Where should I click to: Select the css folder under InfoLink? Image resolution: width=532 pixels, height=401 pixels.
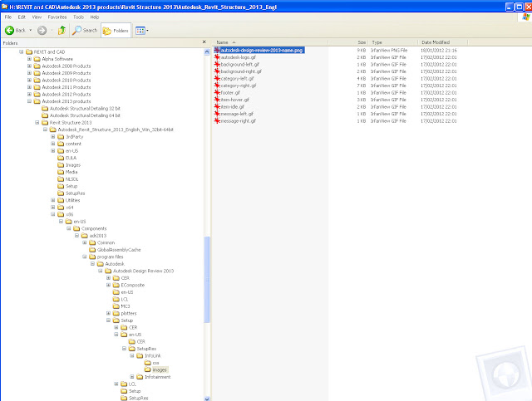click(x=155, y=363)
